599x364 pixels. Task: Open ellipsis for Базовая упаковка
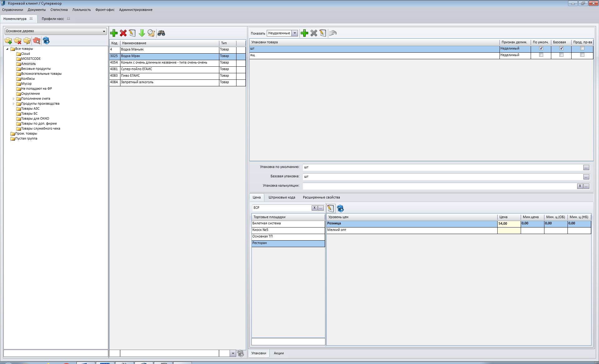[x=586, y=177]
